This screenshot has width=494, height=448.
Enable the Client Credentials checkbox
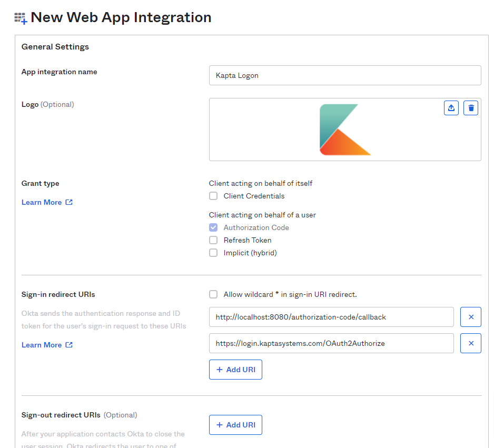(213, 196)
